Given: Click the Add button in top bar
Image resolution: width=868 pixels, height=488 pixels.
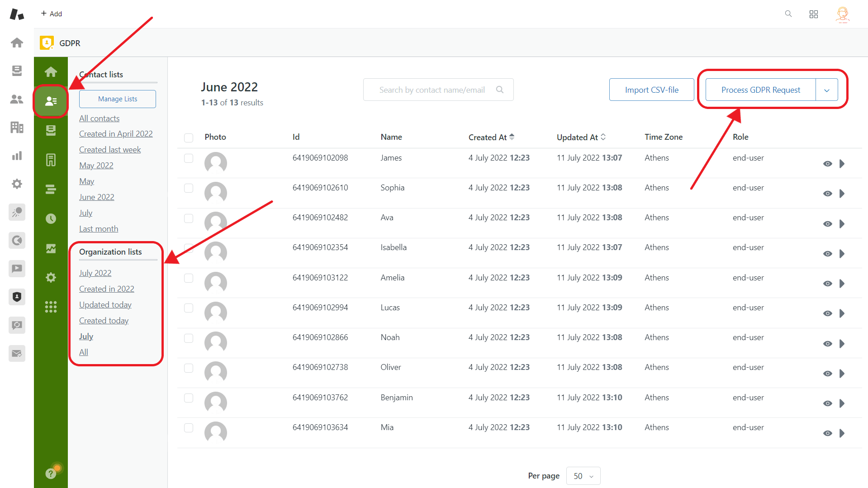Looking at the screenshot, I should 51,14.
